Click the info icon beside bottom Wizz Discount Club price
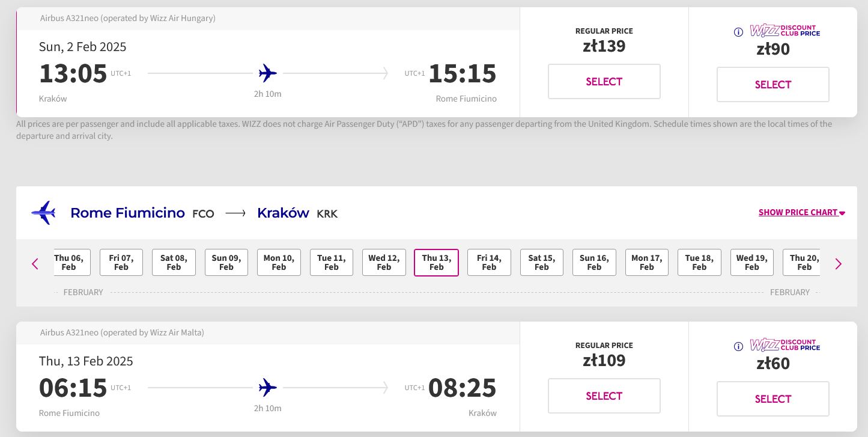This screenshot has width=868, height=437. (x=739, y=347)
